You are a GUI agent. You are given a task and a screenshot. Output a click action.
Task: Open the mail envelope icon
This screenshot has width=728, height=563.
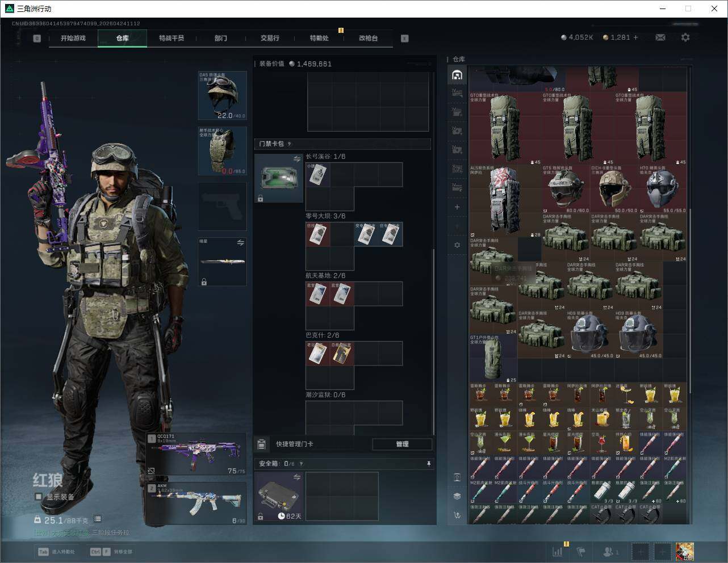660,37
